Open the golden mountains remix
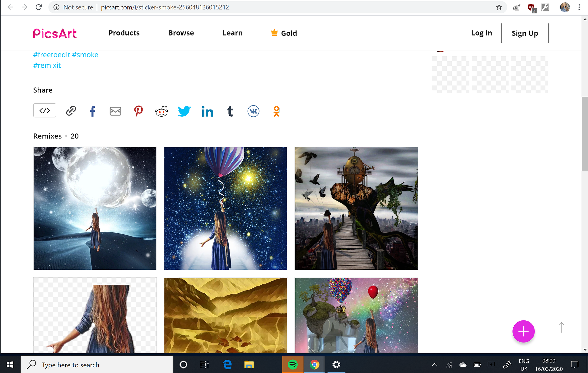This screenshot has height=373, width=588. coord(226,315)
